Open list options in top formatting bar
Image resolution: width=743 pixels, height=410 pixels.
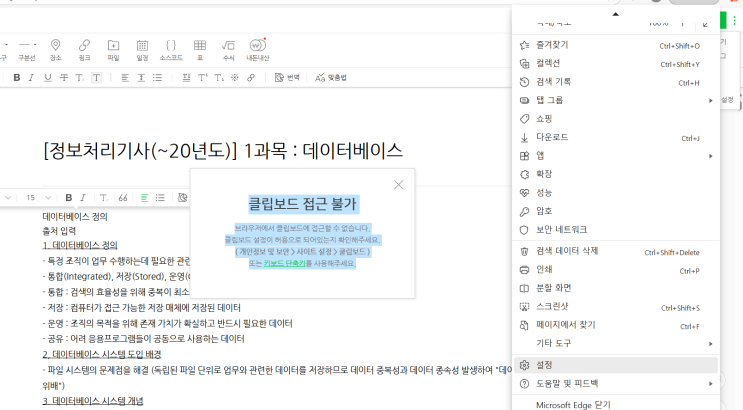[x=157, y=78]
